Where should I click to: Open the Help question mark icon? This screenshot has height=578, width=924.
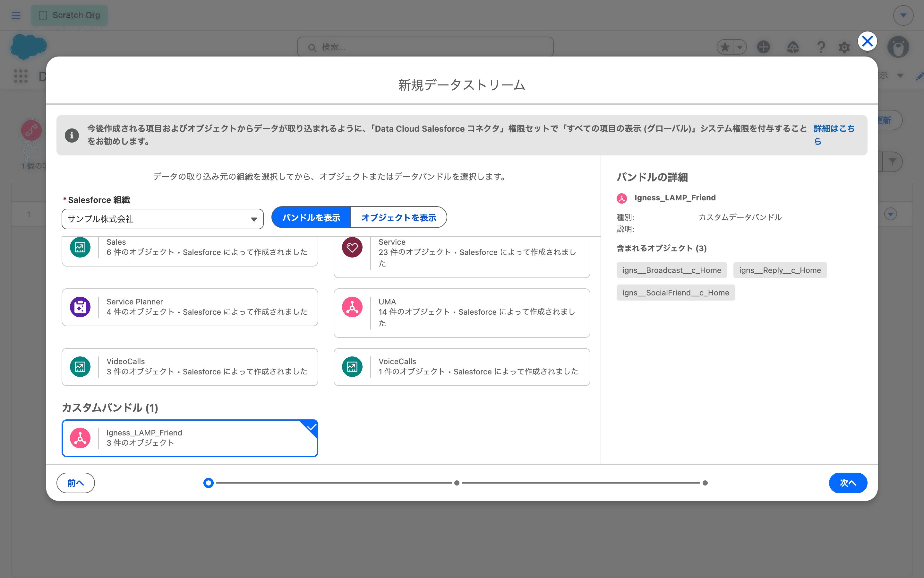pos(821,47)
